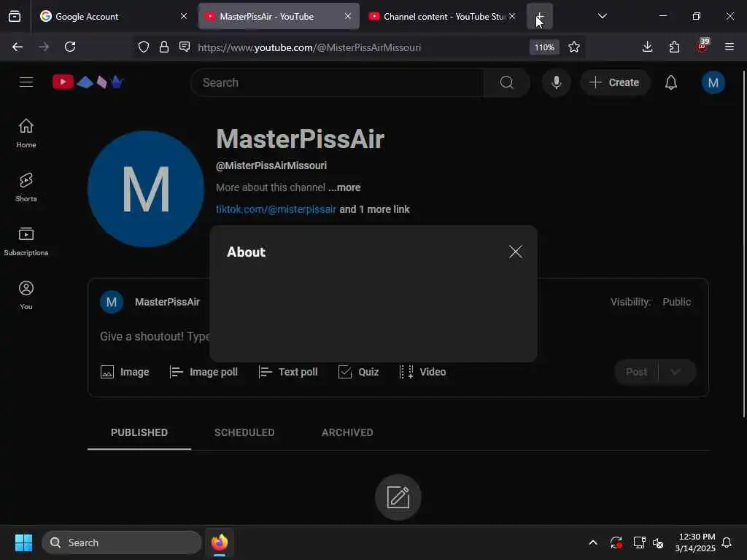Create a Text poll post
Screen dimensions: 747x560
point(288,372)
